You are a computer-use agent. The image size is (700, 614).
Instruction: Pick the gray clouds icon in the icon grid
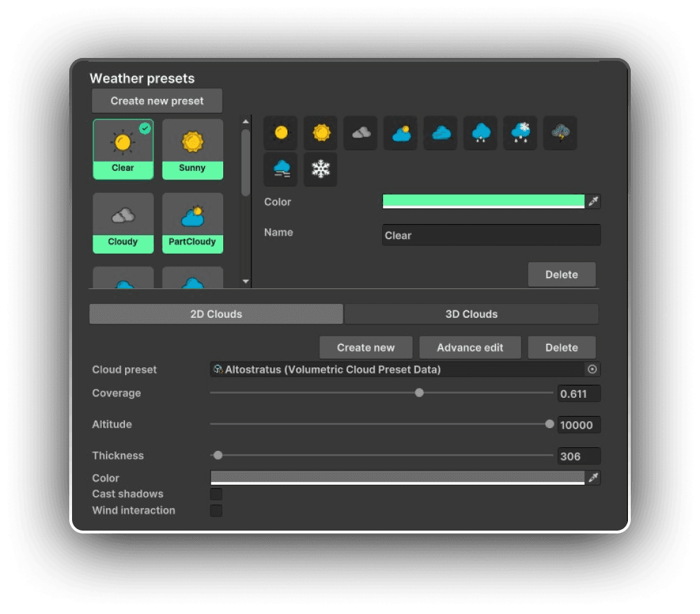click(361, 133)
